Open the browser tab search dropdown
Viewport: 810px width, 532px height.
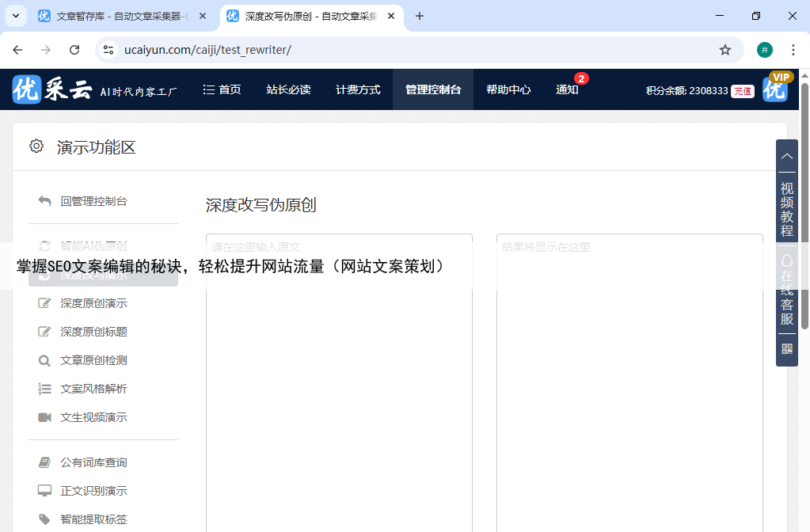(x=15, y=16)
